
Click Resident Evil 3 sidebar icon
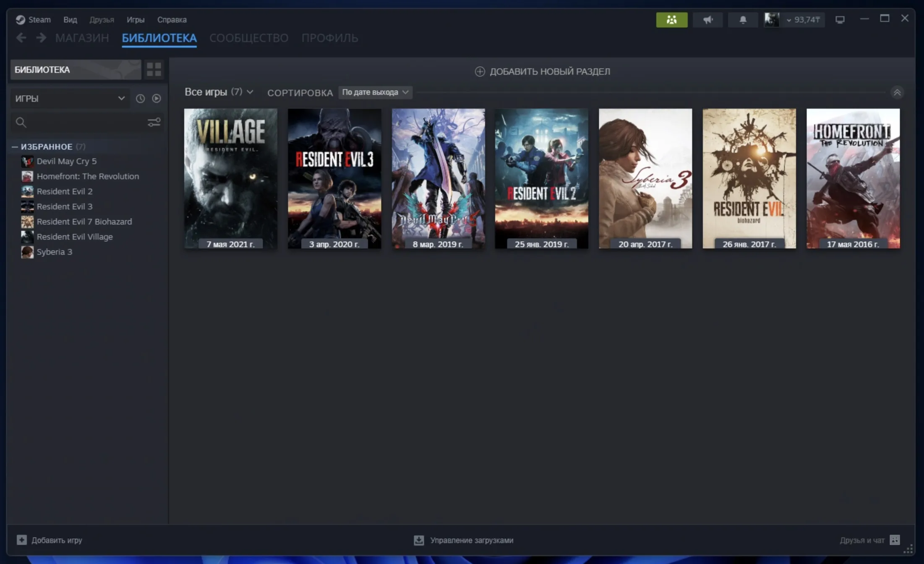27,206
